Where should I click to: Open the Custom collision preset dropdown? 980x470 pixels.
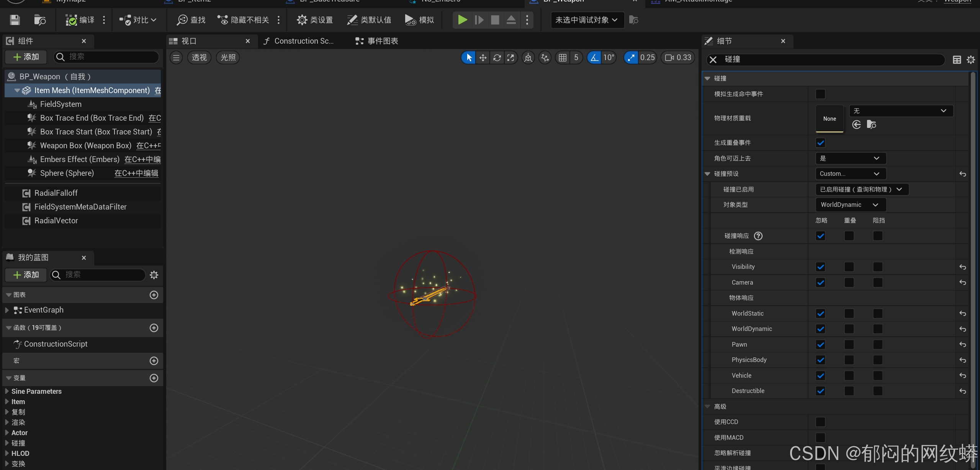[850, 174]
